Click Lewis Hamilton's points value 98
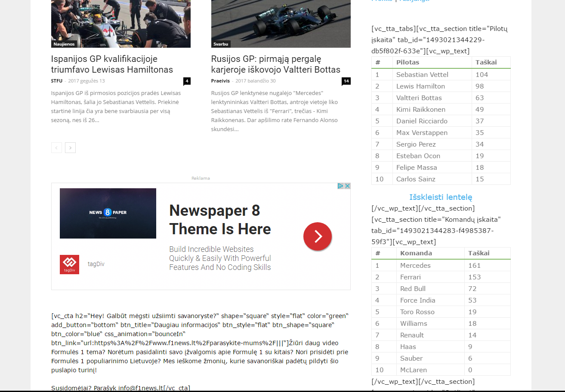This screenshot has width=565, height=392. tap(480, 86)
